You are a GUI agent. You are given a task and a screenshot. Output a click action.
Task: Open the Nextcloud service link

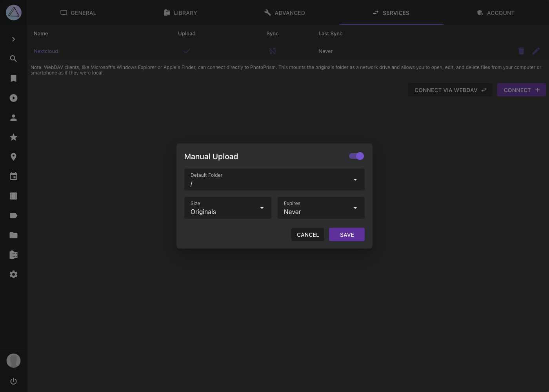(x=46, y=51)
